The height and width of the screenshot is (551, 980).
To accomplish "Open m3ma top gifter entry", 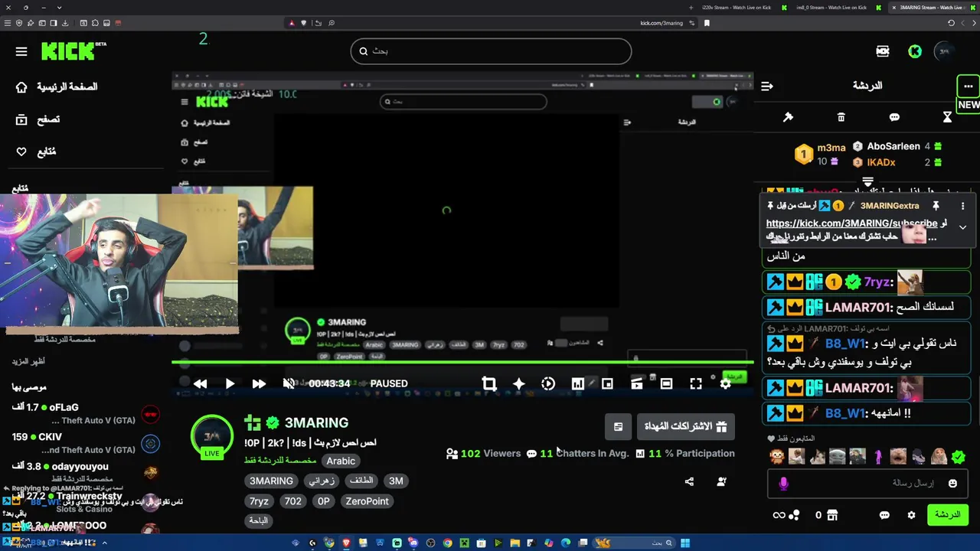I will point(820,154).
